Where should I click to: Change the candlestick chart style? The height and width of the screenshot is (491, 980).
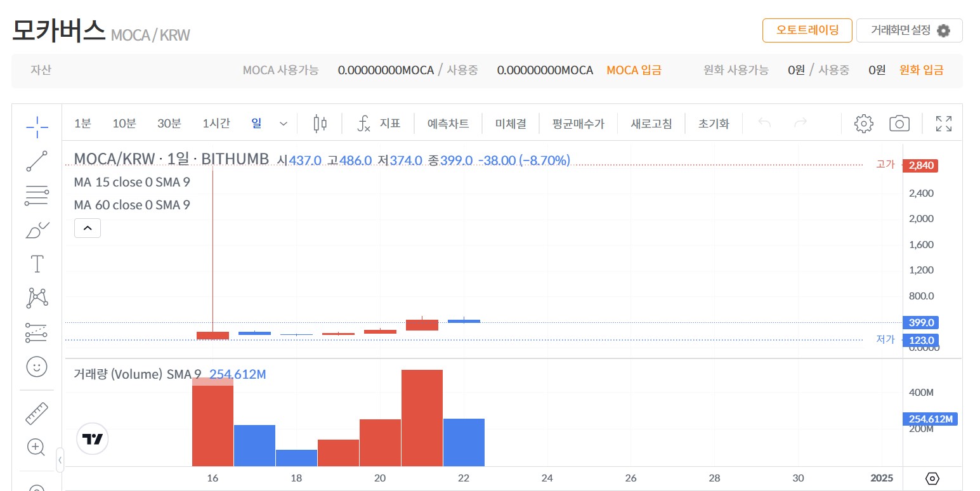pyautogui.click(x=320, y=123)
